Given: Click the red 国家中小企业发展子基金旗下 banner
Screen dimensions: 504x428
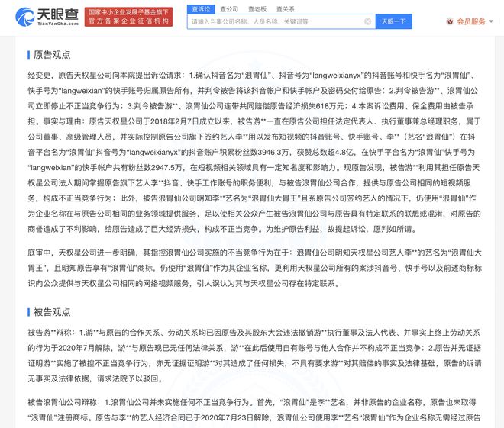Looking at the screenshot, I should [x=128, y=12].
